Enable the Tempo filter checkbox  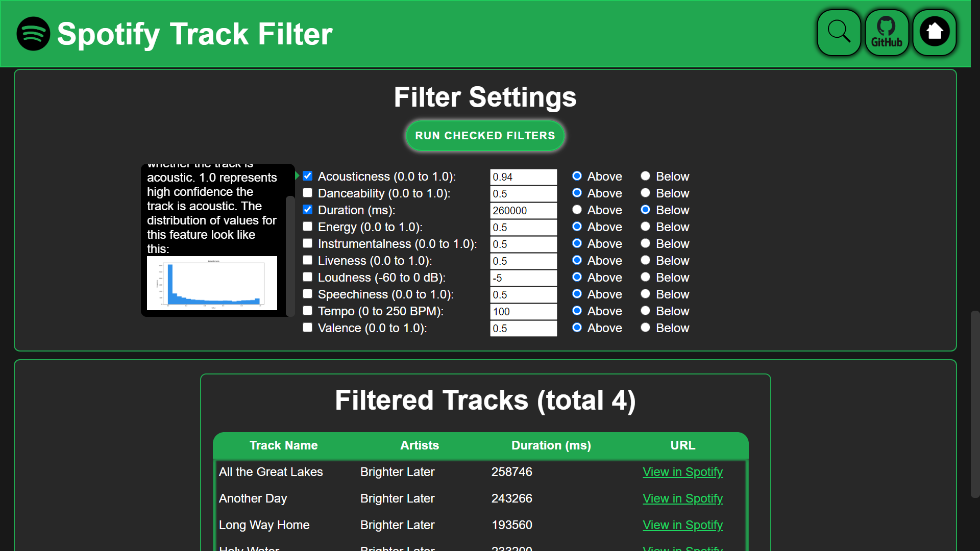click(x=307, y=311)
